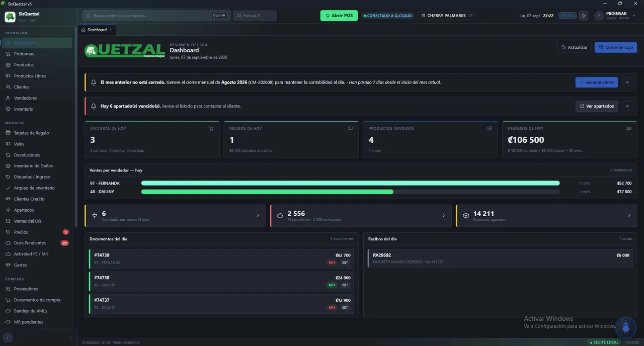644x346 pixels.
Task: Open Documentos de compra
Action: (37, 300)
